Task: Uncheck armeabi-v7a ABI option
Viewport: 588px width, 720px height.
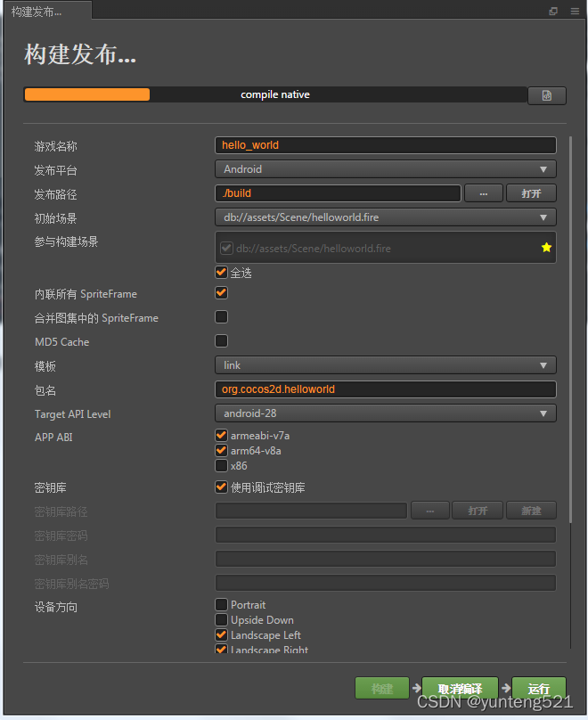Action: tap(221, 435)
